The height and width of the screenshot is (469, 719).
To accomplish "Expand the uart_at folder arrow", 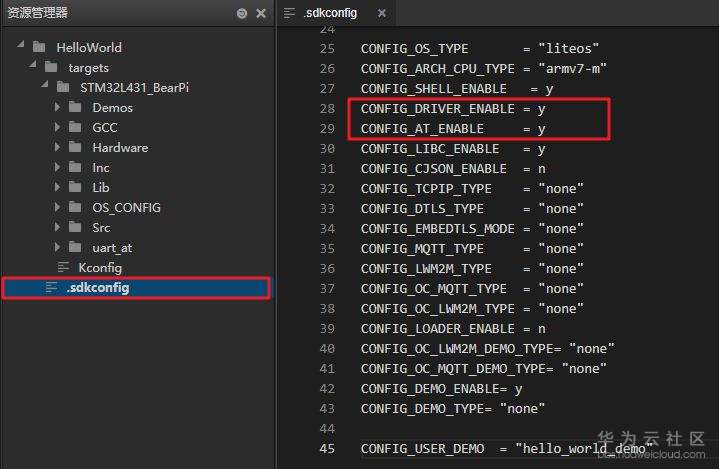I will pos(57,248).
